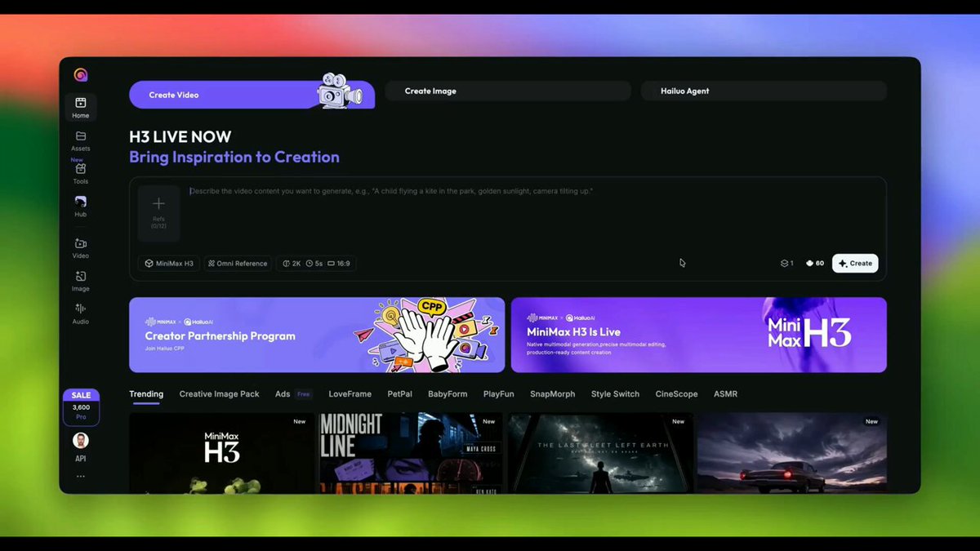Open the Creator Partnership Program banner
This screenshot has height=551, width=980.
click(317, 335)
